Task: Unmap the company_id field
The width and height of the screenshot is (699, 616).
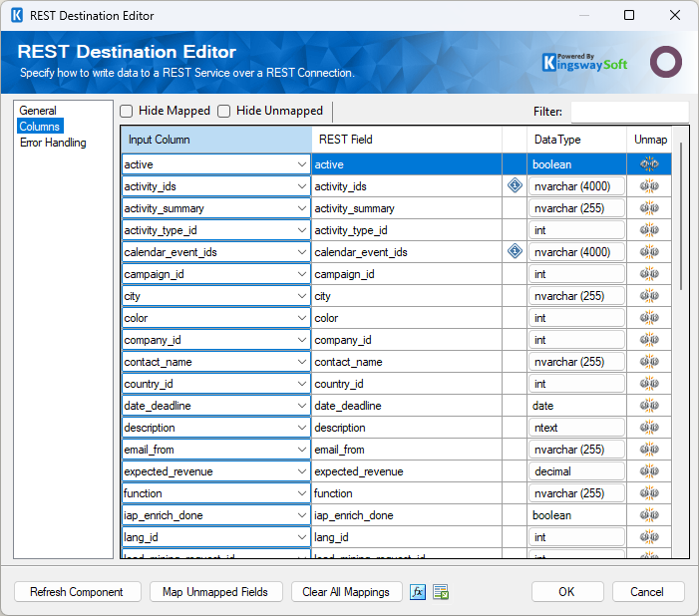Action: 649,340
